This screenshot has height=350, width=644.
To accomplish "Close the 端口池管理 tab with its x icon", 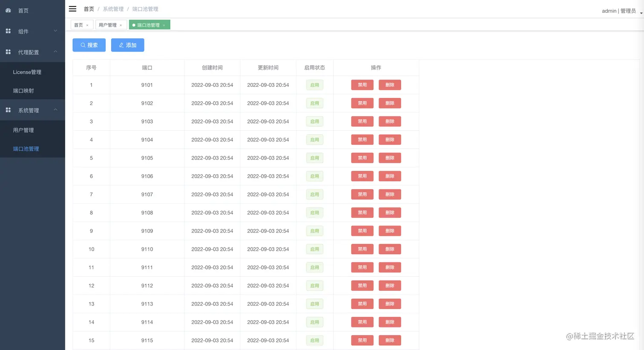I will 164,25.
